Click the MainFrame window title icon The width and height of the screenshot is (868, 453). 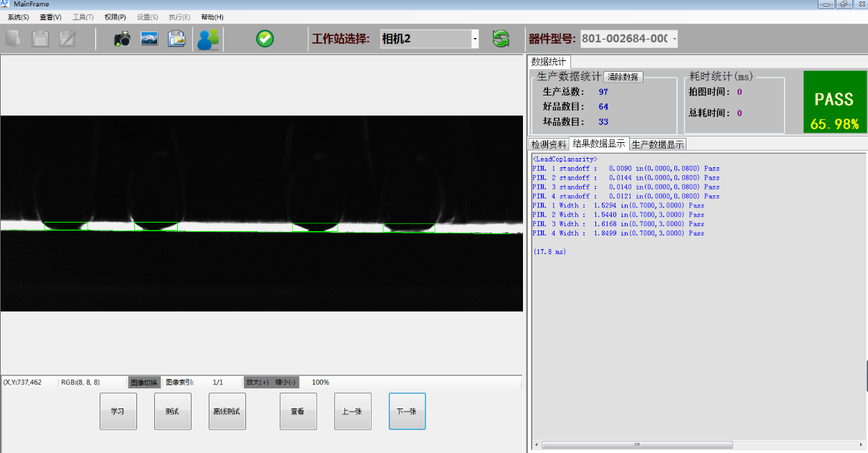pos(6,4)
